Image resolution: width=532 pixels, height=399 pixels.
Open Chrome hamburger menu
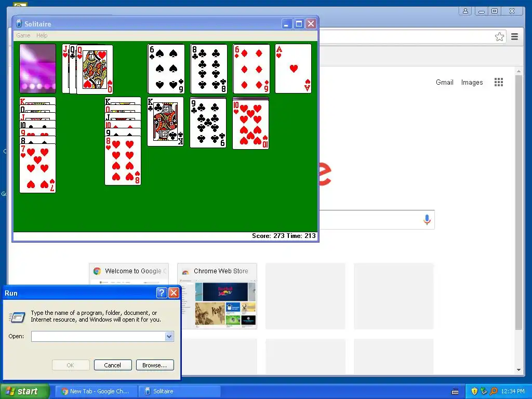point(514,37)
